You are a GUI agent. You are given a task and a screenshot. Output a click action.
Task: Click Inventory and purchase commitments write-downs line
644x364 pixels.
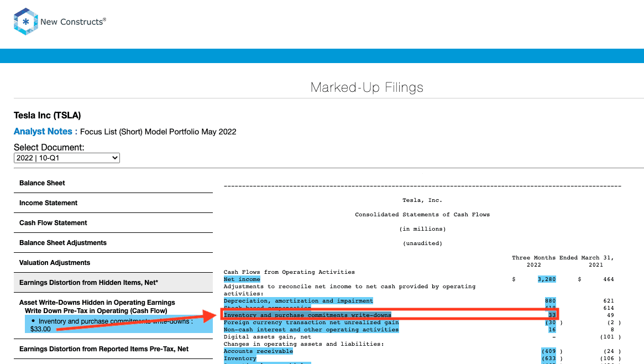[307, 315]
